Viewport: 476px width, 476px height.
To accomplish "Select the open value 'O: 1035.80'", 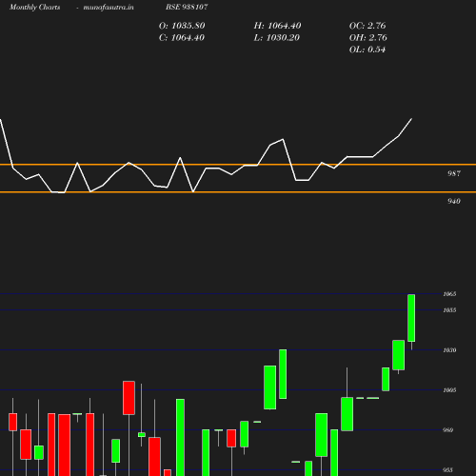I will click(x=182, y=26).
